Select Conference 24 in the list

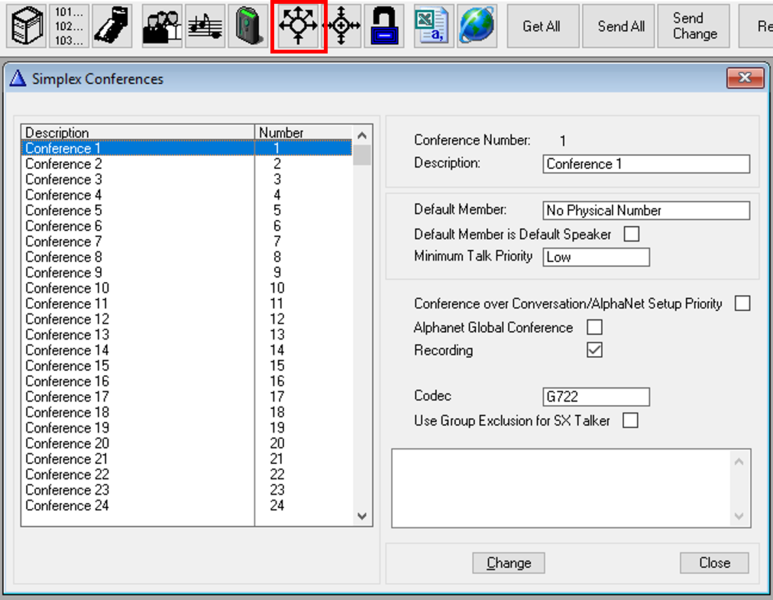(x=187, y=505)
